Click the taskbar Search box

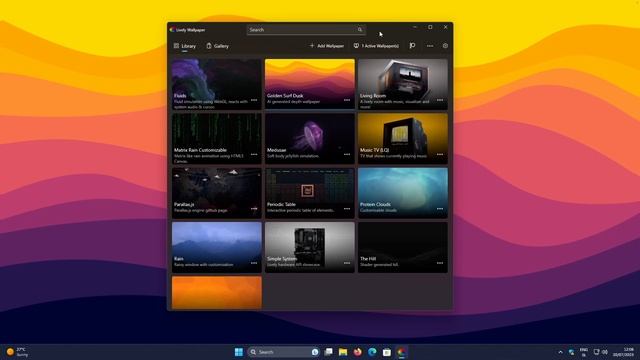pyautogui.click(x=284, y=352)
